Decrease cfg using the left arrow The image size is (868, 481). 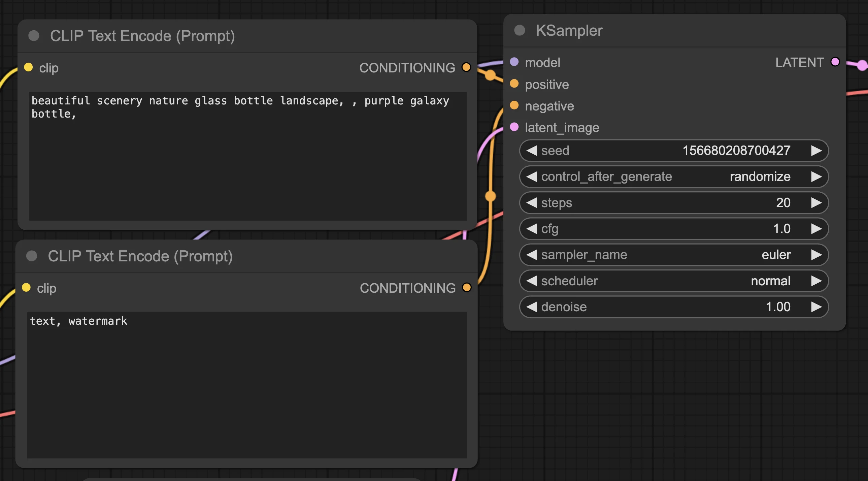[531, 228]
